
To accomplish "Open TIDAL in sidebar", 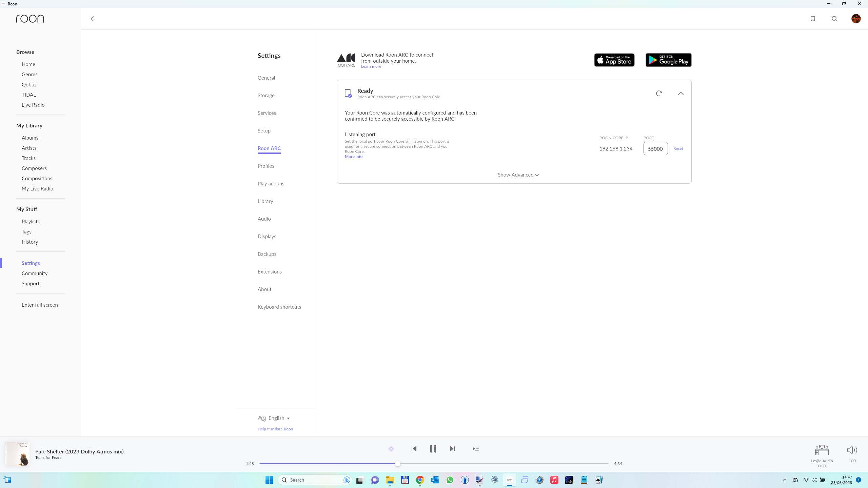I will pos(28,95).
